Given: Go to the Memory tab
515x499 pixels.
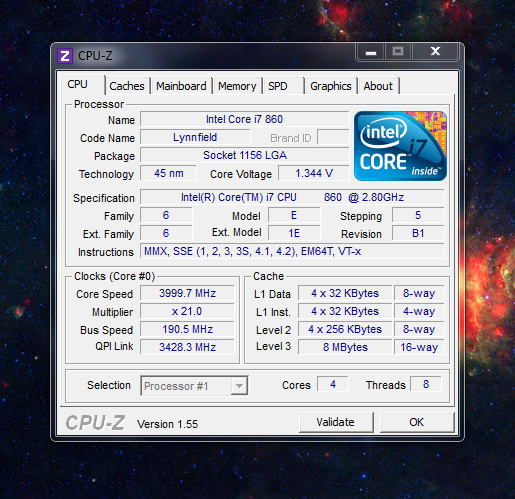Looking at the screenshot, I should (x=237, y=86).
